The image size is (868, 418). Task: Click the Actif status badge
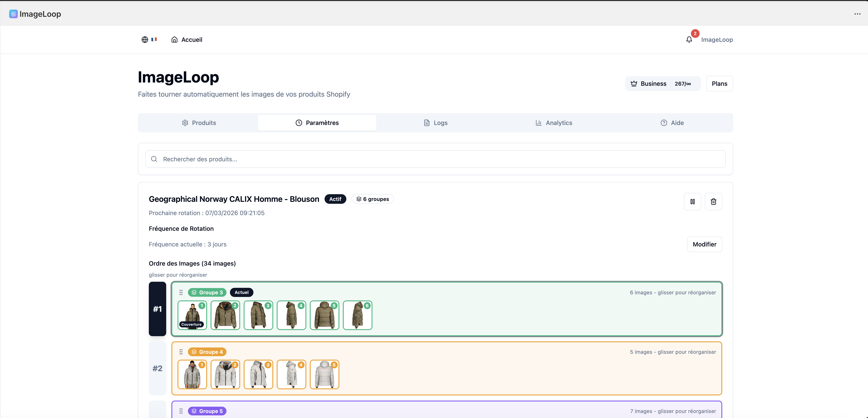335,199
